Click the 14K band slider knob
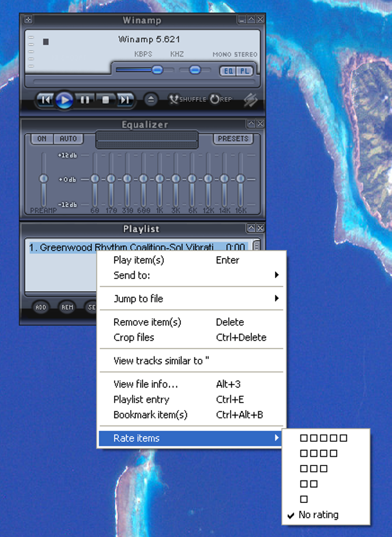The image size is (392, 537). click(x=224, y=178)
